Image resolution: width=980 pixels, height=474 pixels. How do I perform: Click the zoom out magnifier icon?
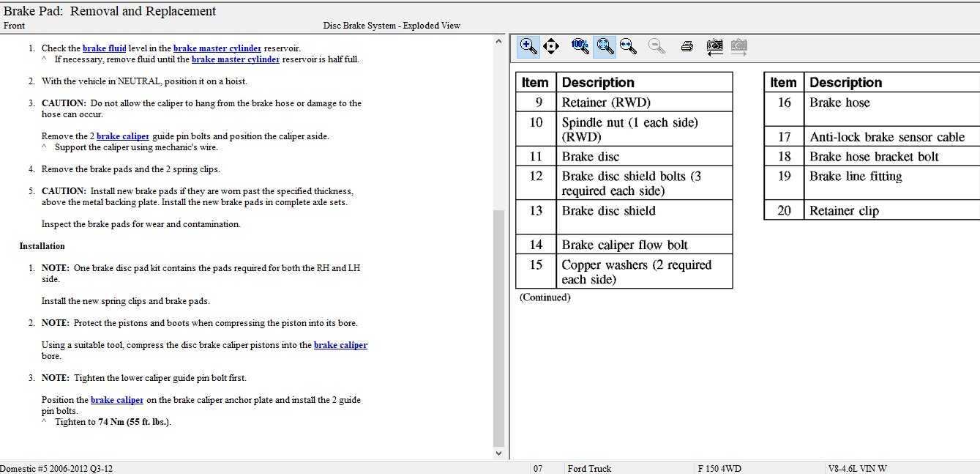(657, 46)
